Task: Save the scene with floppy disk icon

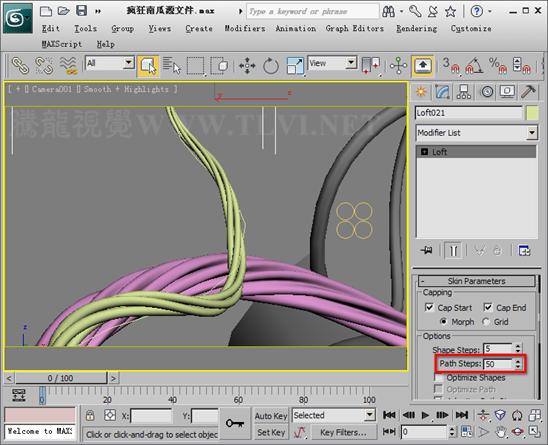Action: tap(81, 11)
